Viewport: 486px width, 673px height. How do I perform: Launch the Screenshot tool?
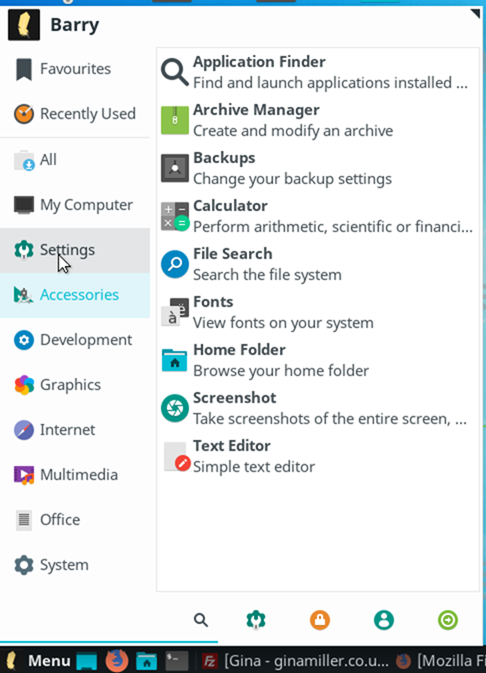(318, 408)
